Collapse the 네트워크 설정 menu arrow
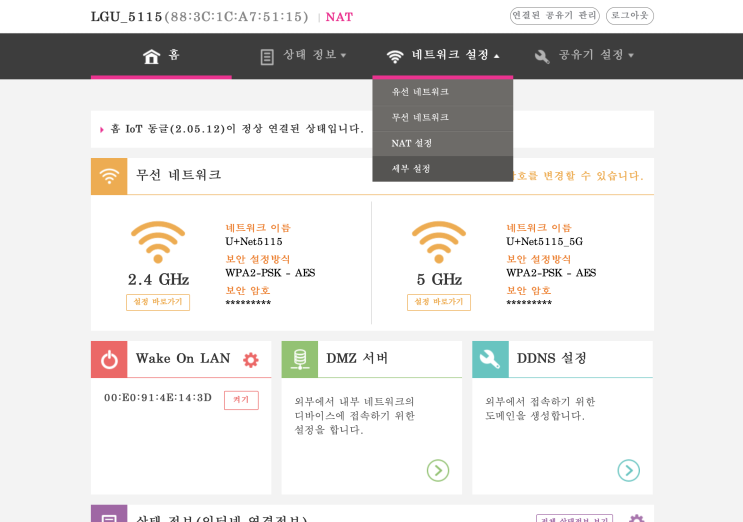The width and height of the screenshot is (743, 522). tap(497, 56)
